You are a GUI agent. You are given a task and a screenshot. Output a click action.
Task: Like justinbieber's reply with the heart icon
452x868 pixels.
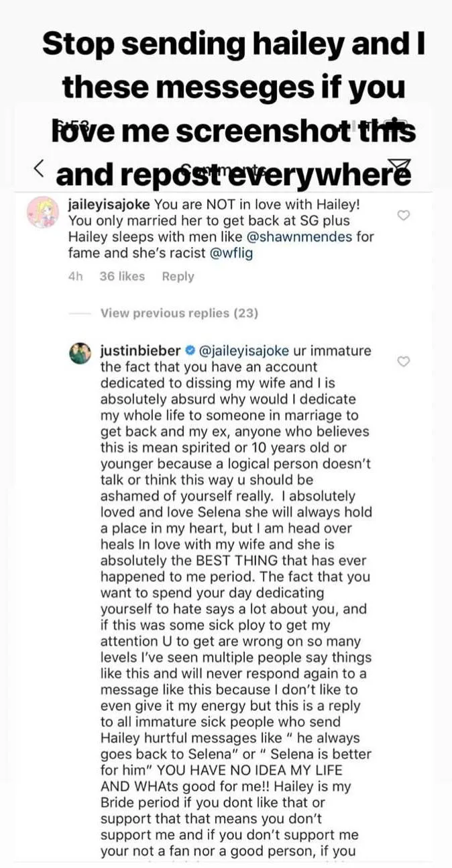click(x=404, y=362)
